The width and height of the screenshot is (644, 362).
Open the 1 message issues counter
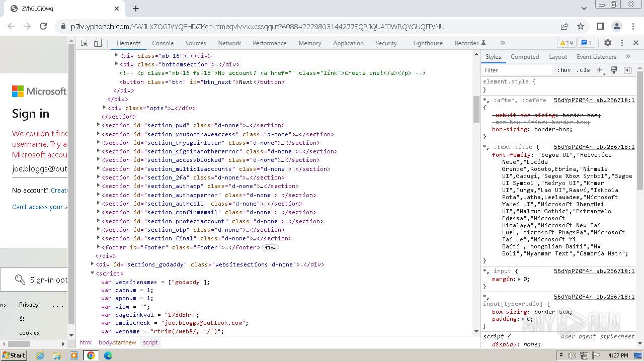(x=586, y=43)
